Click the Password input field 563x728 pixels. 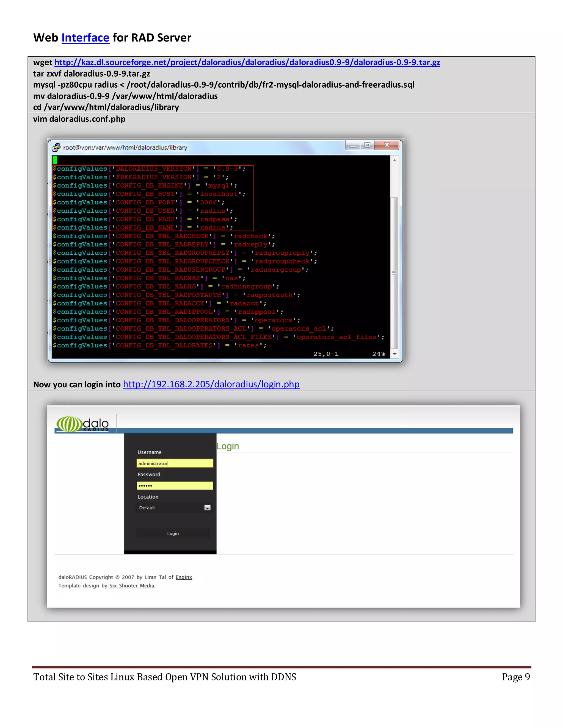pos(175,486)
